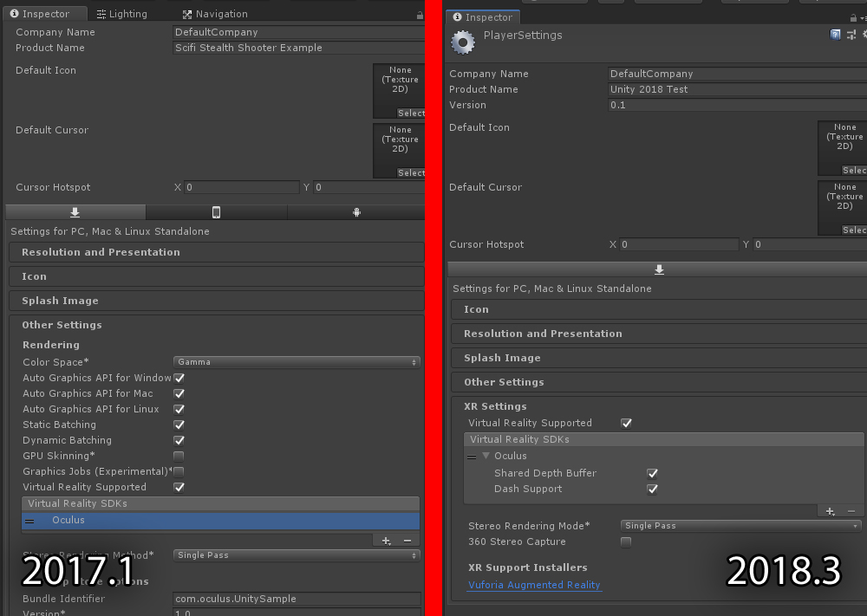Viewport: 867px width, 616px height.
Task: Enable the GPU Skinning checkbox
Action: coord(179,457)
